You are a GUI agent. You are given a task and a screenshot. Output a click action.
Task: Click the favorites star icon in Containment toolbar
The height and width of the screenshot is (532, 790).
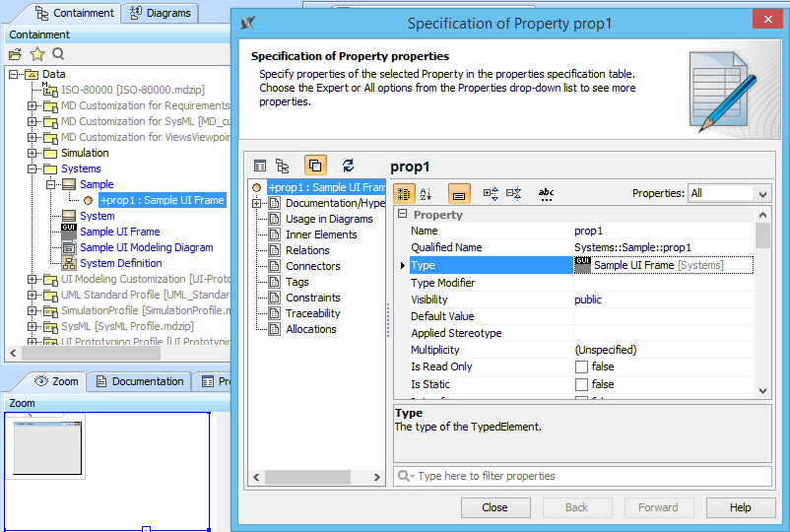coord(37,54)
